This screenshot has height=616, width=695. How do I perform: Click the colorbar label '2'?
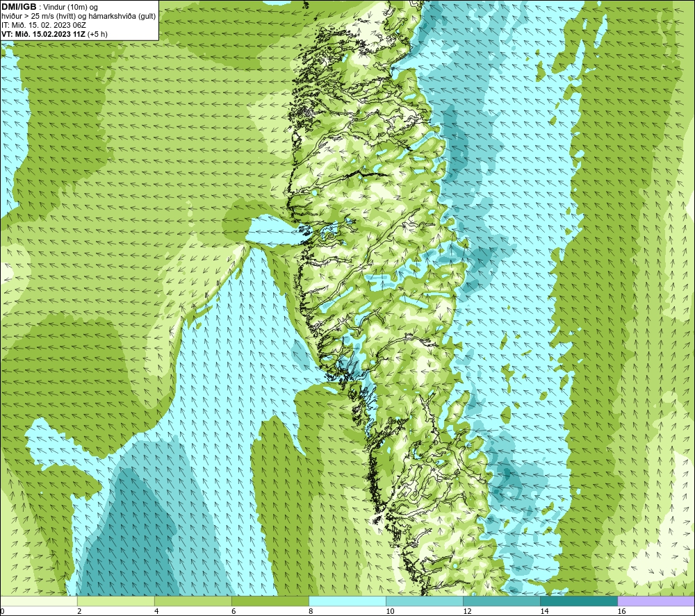(x=79, y=611)
